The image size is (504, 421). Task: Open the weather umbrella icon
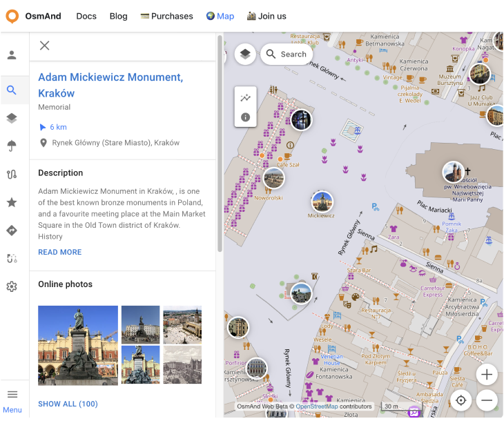coord(12,146)
